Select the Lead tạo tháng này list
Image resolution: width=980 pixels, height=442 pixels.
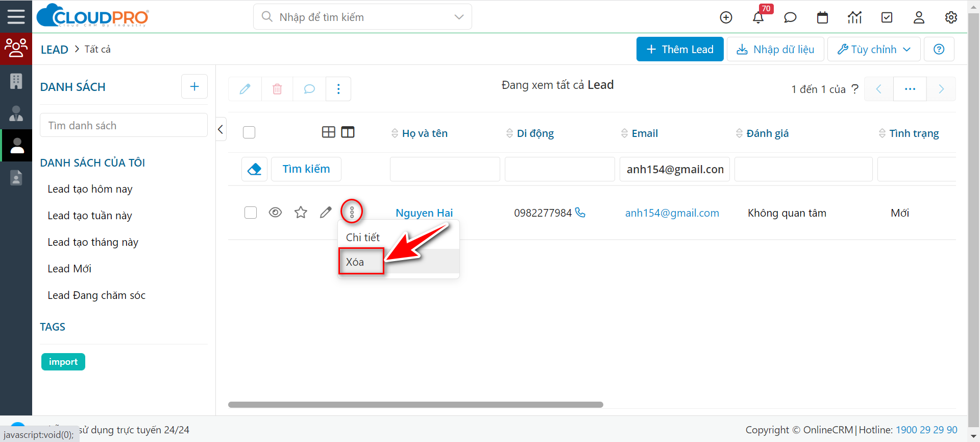tap(93, 242)
